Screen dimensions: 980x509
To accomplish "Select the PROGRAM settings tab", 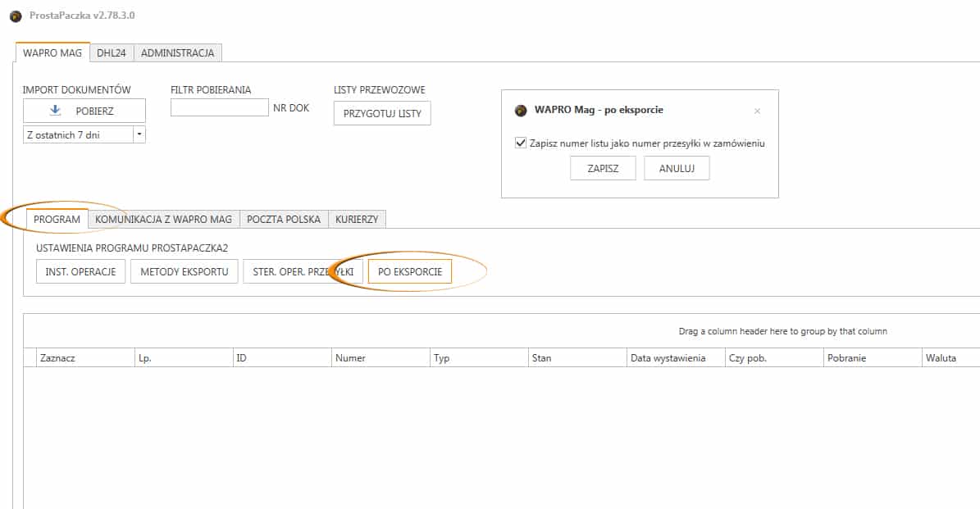I will [57, 219].
